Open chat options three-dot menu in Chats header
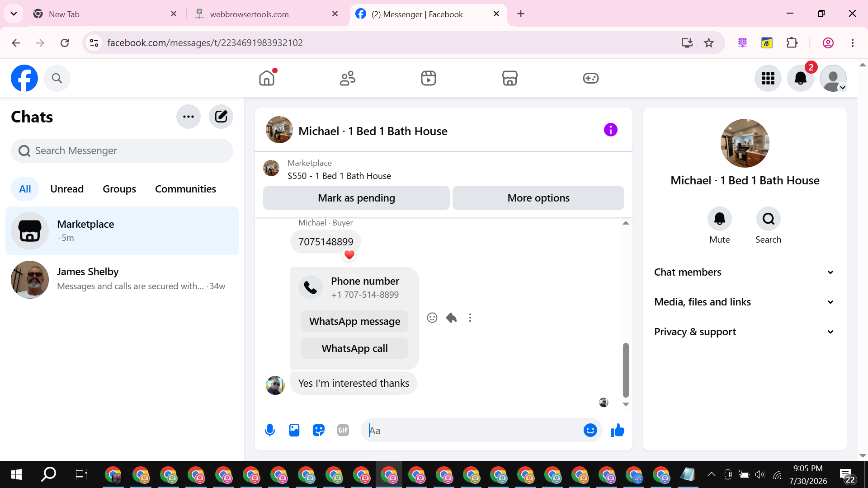 tap(189, 117)
